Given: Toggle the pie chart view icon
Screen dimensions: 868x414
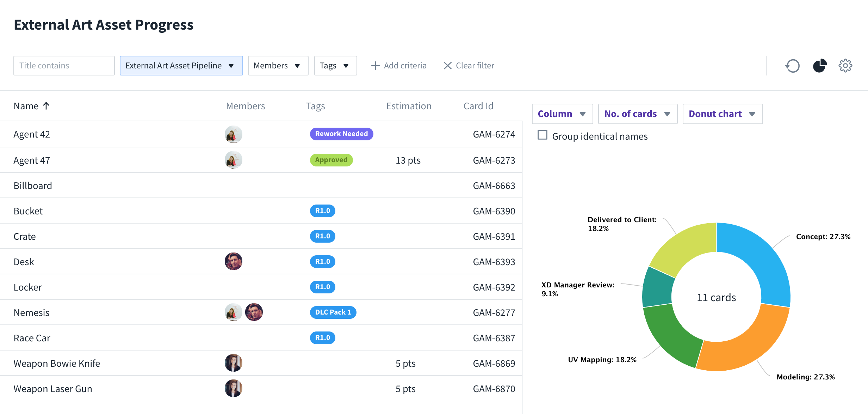Looking at the screenshot, I should [x=820, y=66].
